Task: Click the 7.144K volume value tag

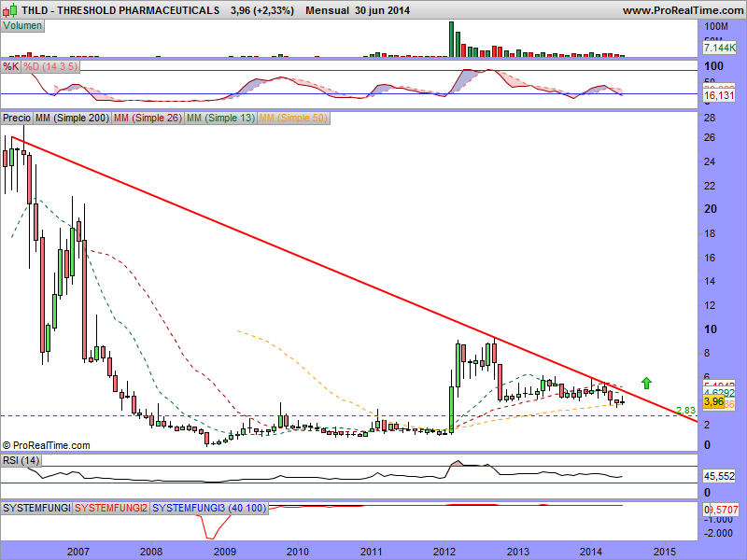Action: tap(719, 48)
